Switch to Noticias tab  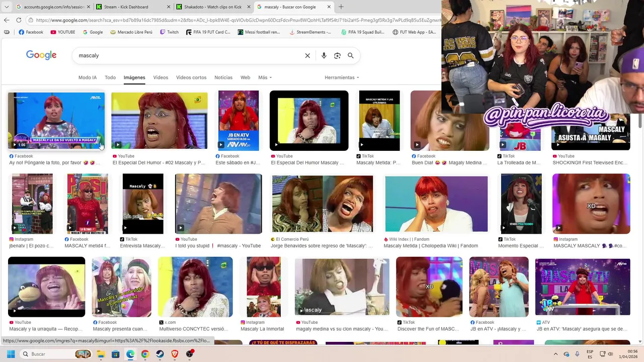pos(223,77)
